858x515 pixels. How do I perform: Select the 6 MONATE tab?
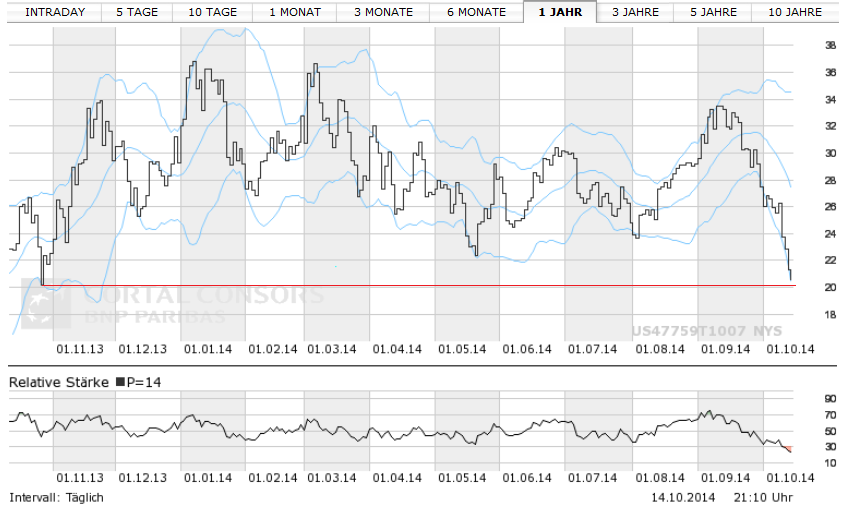tap(477, 12)
